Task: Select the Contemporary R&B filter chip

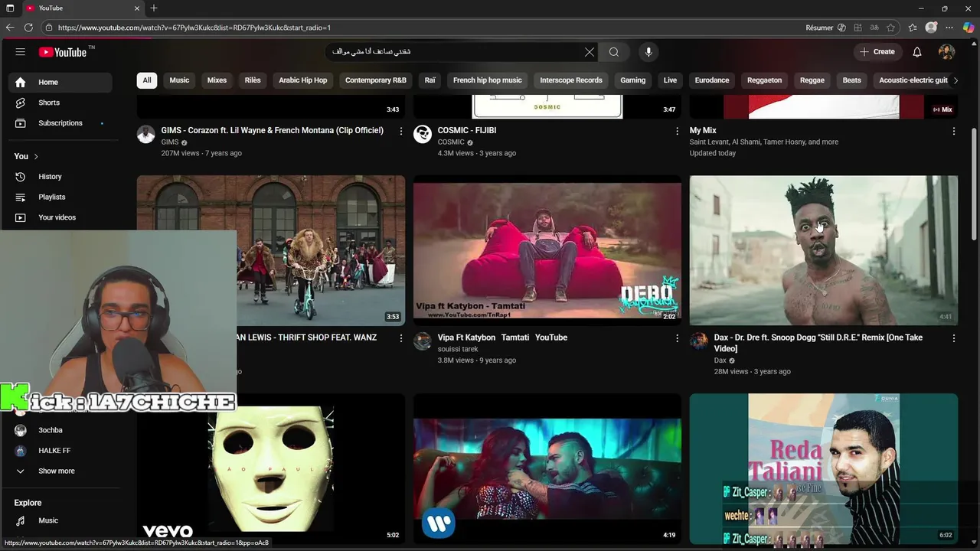Action: tap(376, 80)
